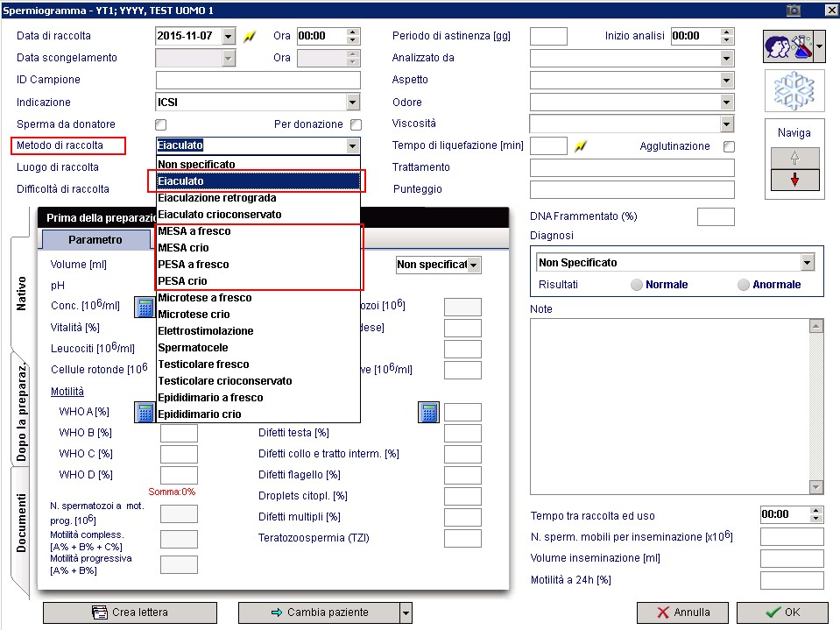Open the Non specificat dropdown in preparation panel

pos(474,265)
